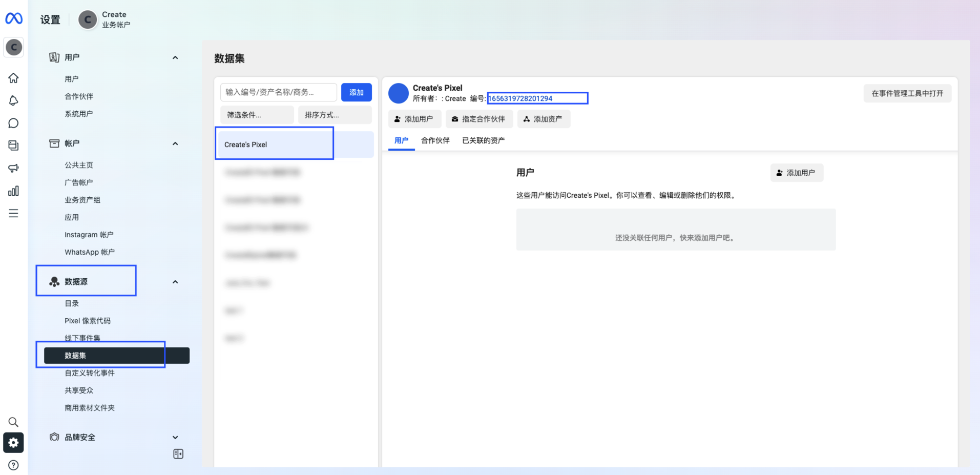Switch to the 合作伙伴 tab
This screenshot has height=475, width=980.
[x=435, y=140]
